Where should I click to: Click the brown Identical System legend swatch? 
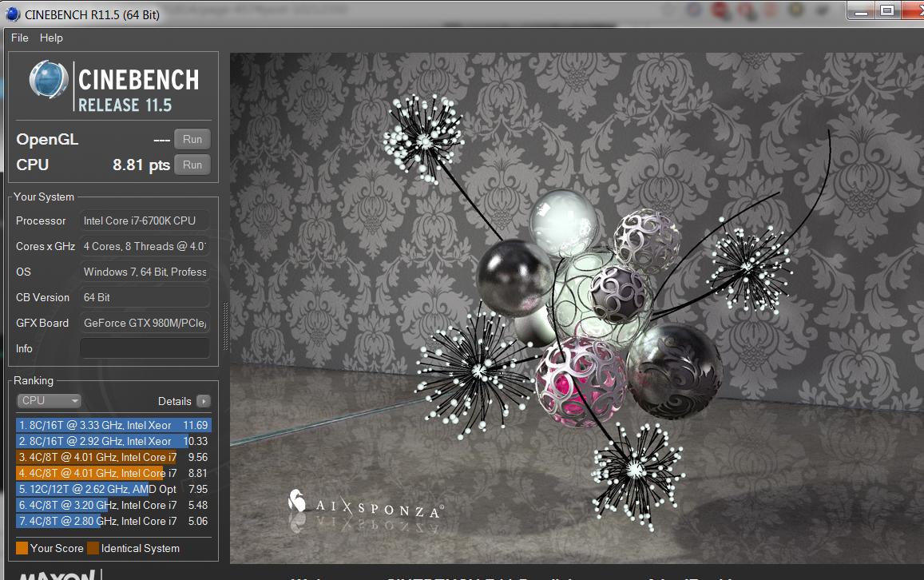click(93, 548)
